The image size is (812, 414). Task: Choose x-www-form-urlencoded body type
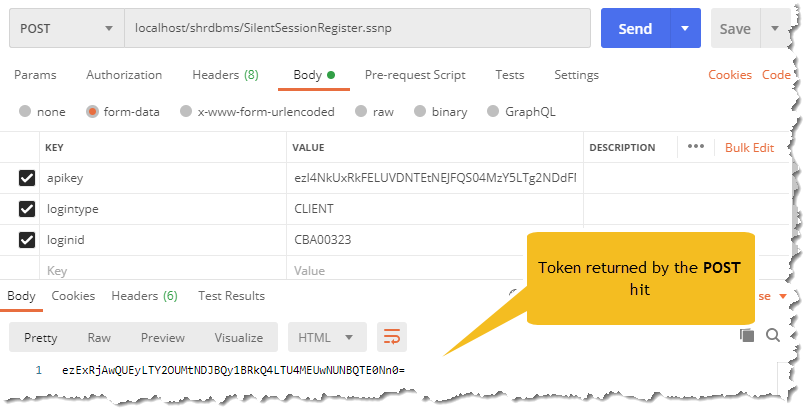(x=257, y=112)
